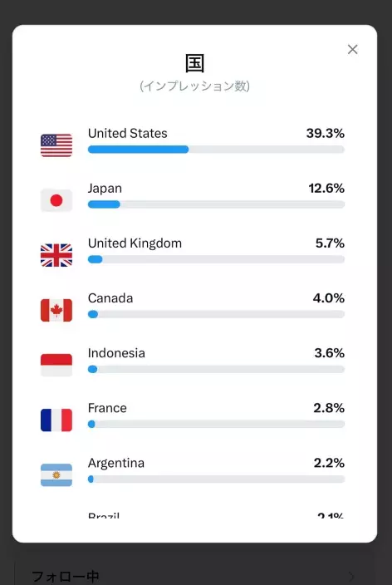This screenshot has height=585, width=392.
Task: Select the Canada country label
Action: [x=110, y=298]
